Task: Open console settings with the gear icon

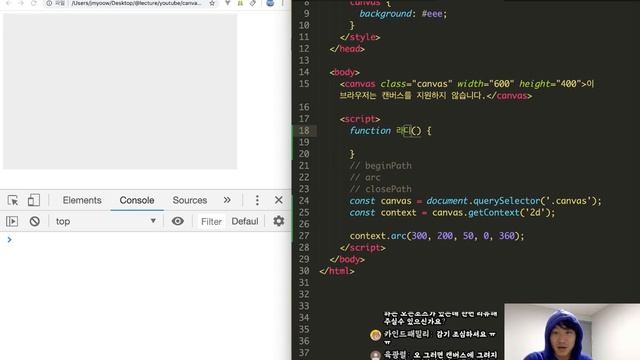Action: 278,221
